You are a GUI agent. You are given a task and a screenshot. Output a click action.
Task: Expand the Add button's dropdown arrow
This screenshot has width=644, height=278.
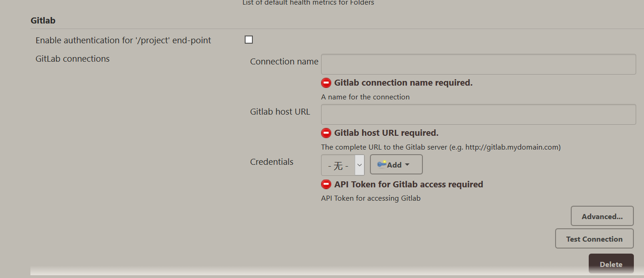click(x=407, y=165)
